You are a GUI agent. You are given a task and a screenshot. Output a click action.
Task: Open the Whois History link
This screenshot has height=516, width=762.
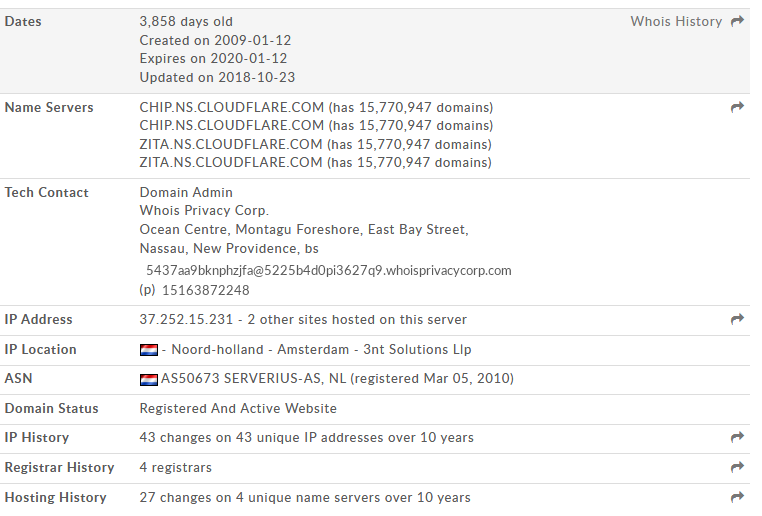pyautogui.click(x=676, y=21)
